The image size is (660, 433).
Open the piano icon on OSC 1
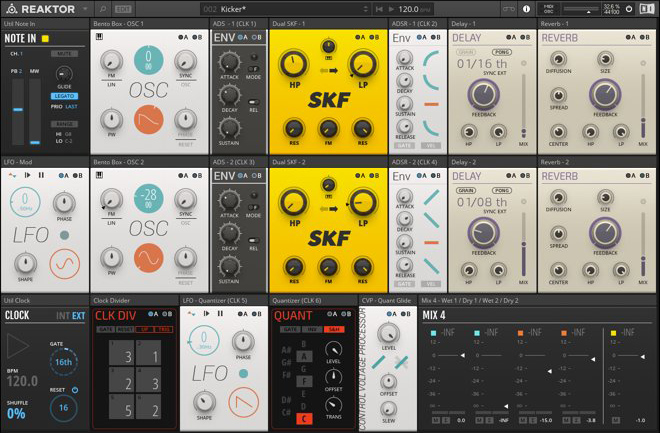click(99, 37)
